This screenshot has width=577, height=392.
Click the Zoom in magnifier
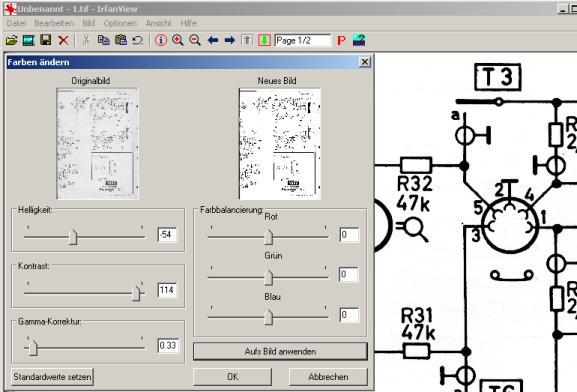point(178,40)
